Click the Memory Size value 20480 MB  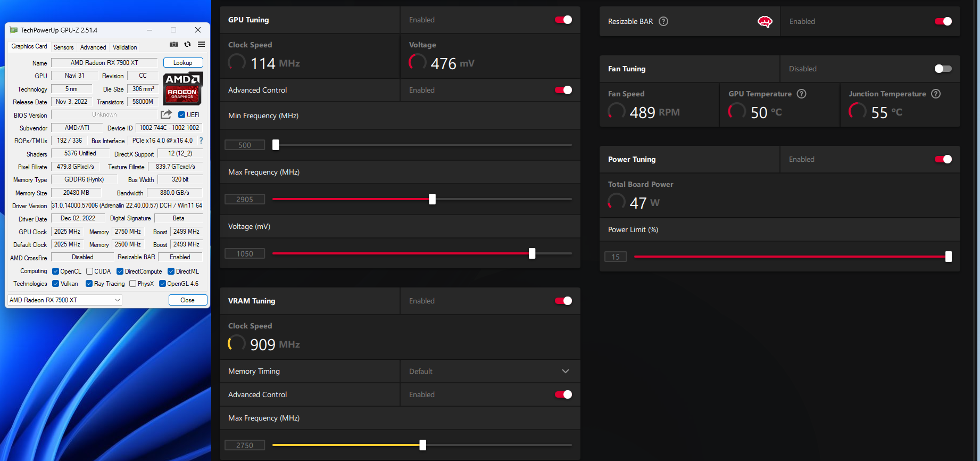76,193
